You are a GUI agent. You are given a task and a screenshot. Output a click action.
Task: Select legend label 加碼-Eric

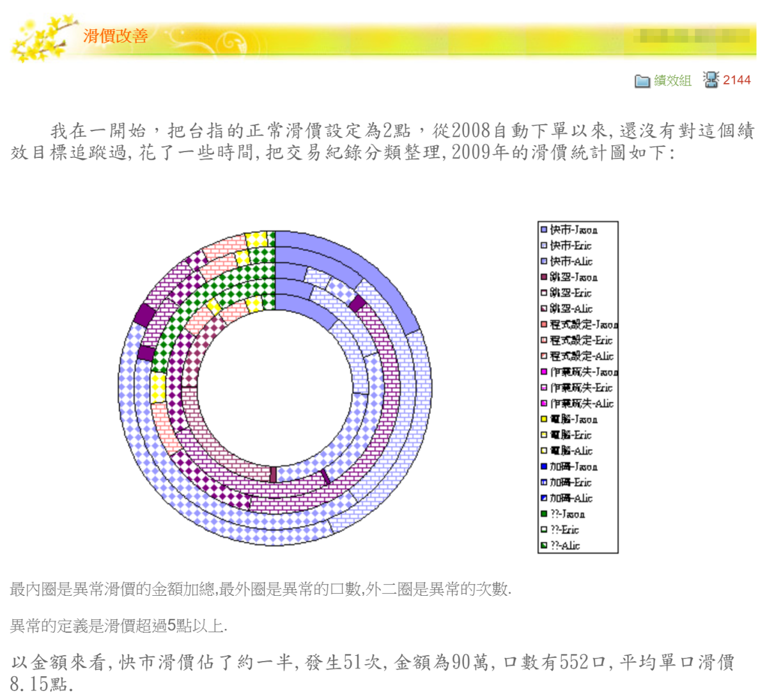point(571,482)
